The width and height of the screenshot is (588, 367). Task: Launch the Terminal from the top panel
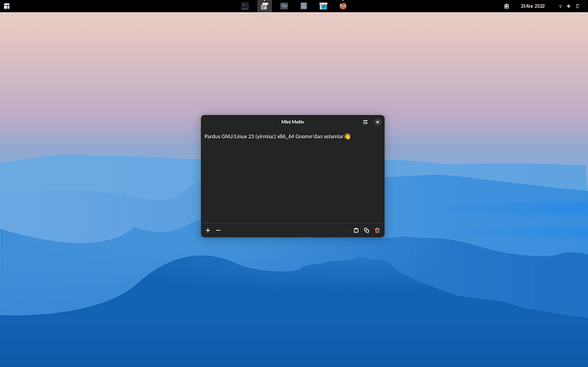(x=245, y=6)
